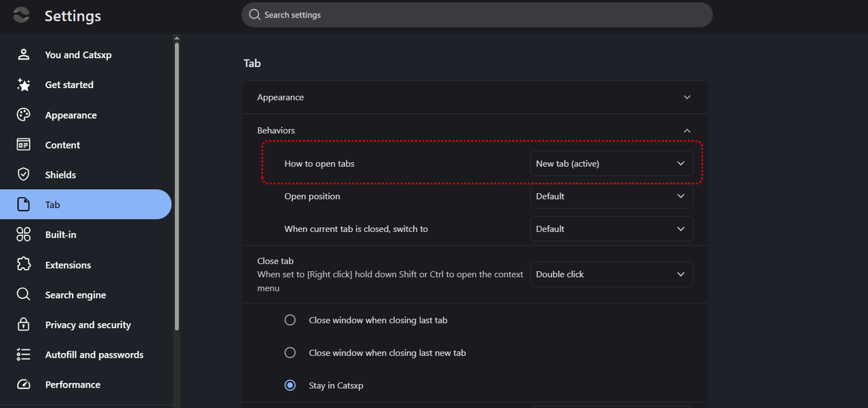
Task: Open the Close tab Double click dropdown
Action: (x=612, y=274)
